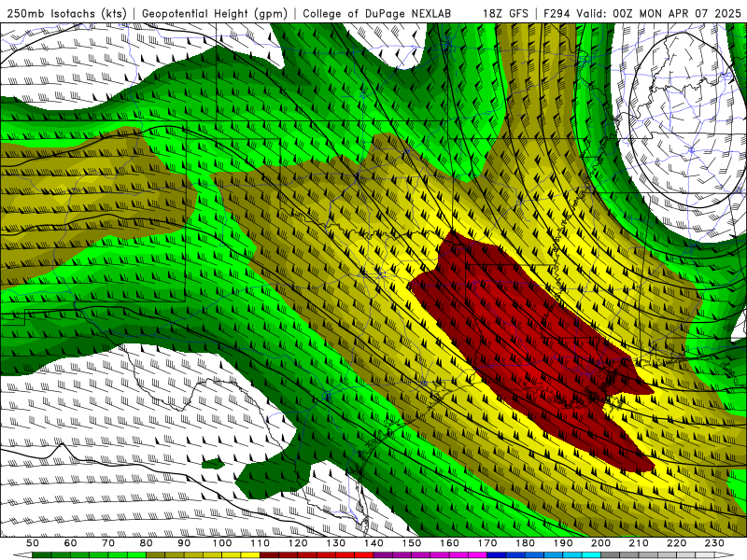Click the darkest green swatch at the legend start

42,554
